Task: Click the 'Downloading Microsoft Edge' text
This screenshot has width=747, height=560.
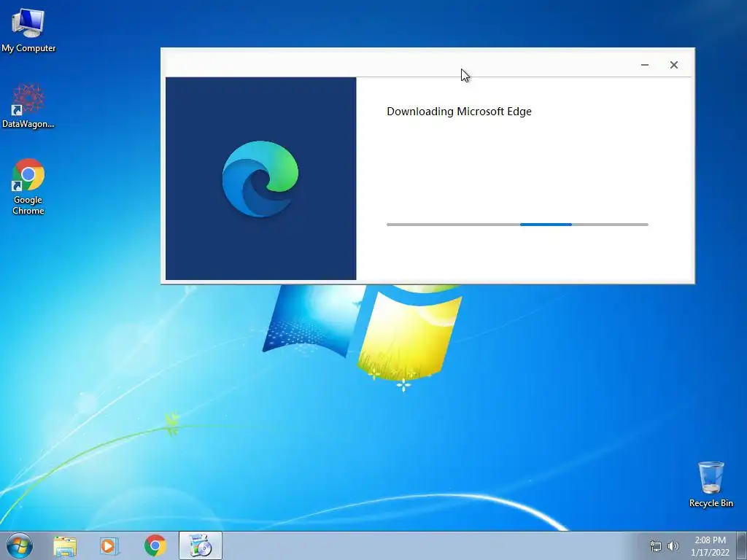Action: click(x=459, y=112)
